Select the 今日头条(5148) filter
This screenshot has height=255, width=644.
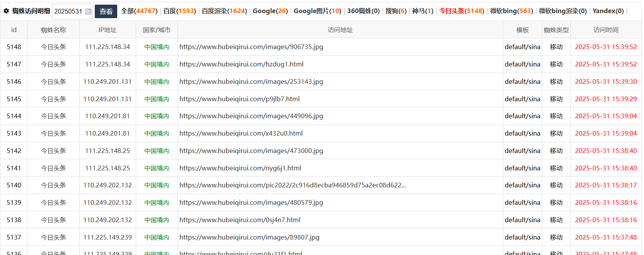[x=462, y=11]
